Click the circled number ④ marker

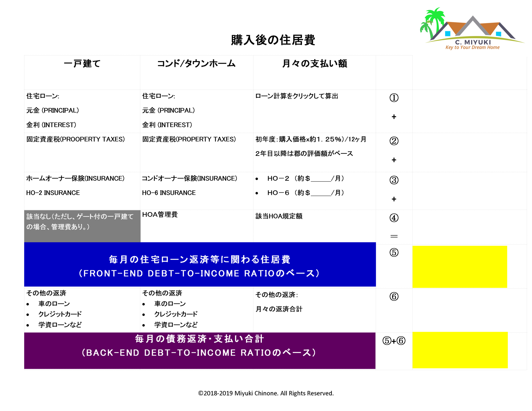(394, 218)
